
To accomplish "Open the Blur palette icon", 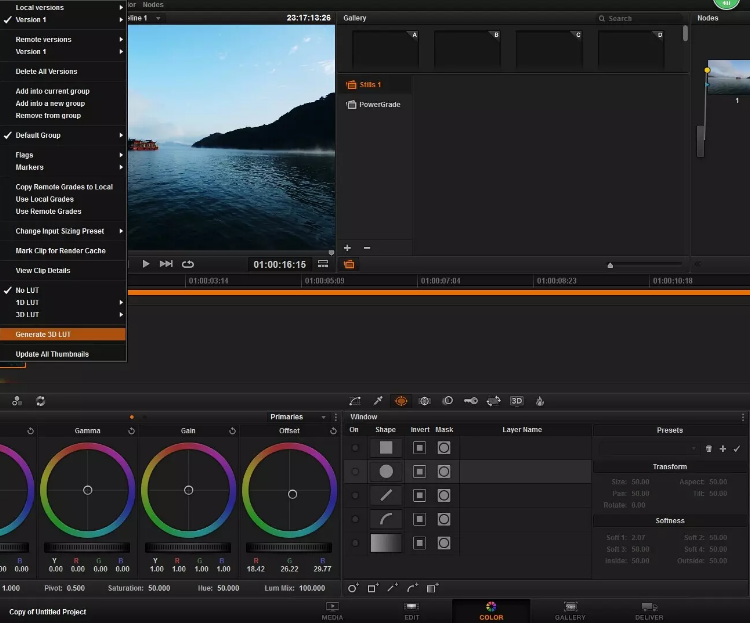I will tap(448, 401).
